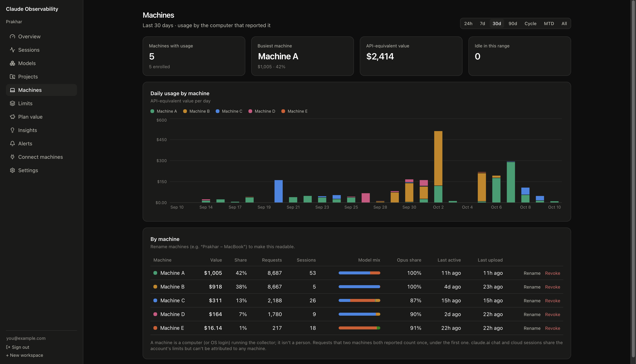
Task: Click the Settings gear icon
Action: point(12,170)
